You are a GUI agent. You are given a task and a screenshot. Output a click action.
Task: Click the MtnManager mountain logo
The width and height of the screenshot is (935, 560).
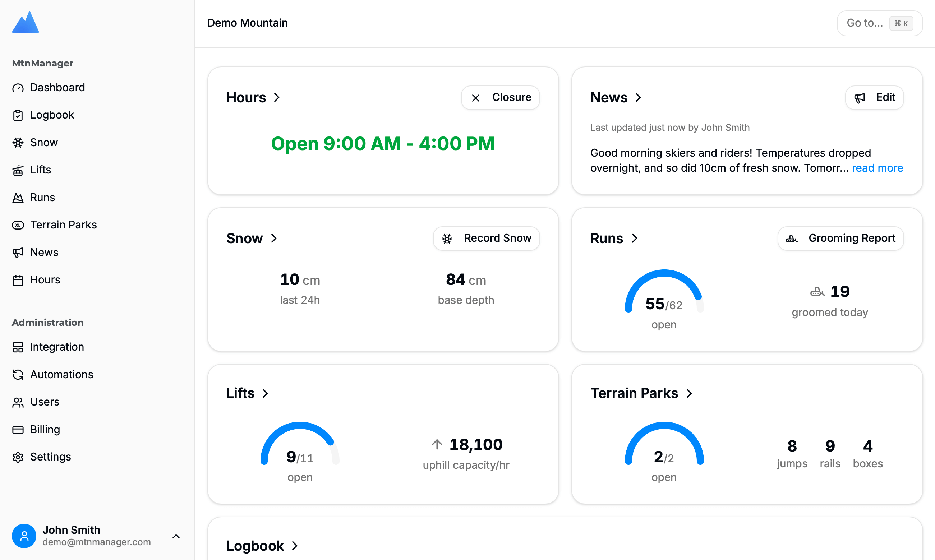point(25,23)
